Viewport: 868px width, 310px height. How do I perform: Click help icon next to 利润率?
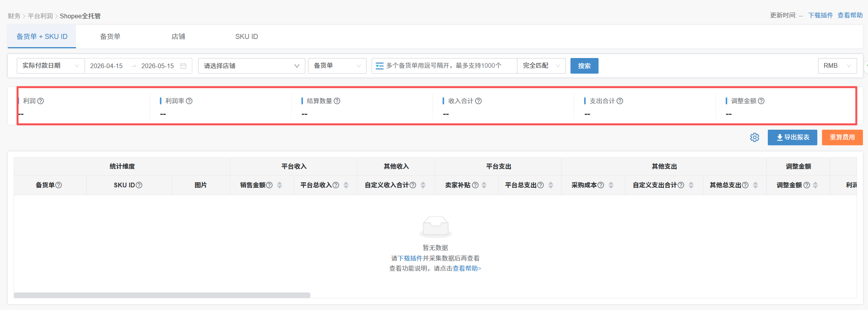pyautogui.click(x=189, y=101)
